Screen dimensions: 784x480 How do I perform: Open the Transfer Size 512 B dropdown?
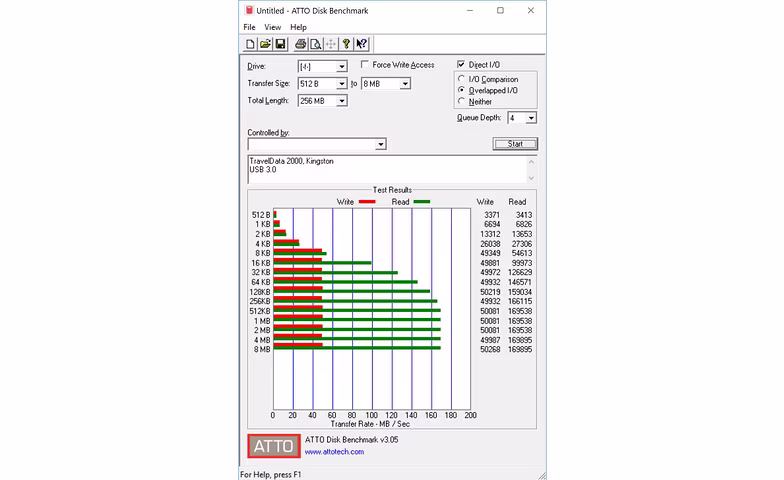coord(342,84)
